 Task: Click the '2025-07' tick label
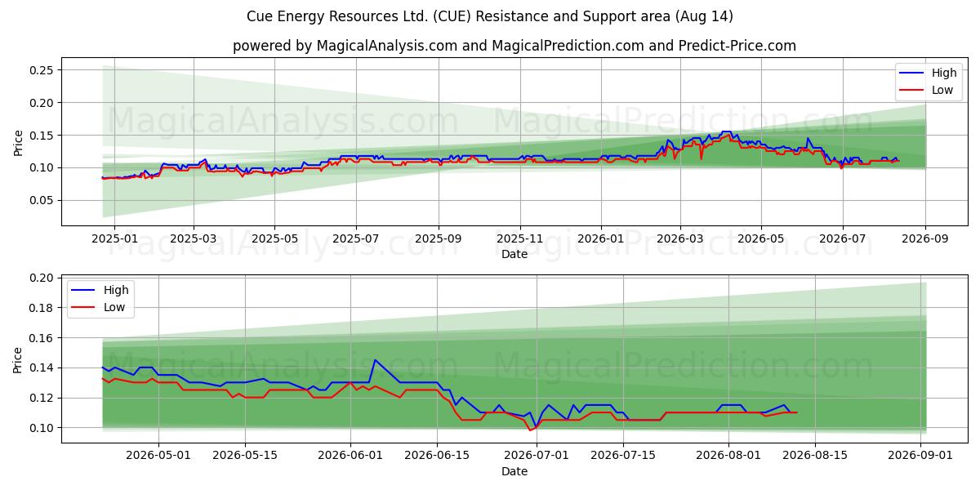pos(356,238)
